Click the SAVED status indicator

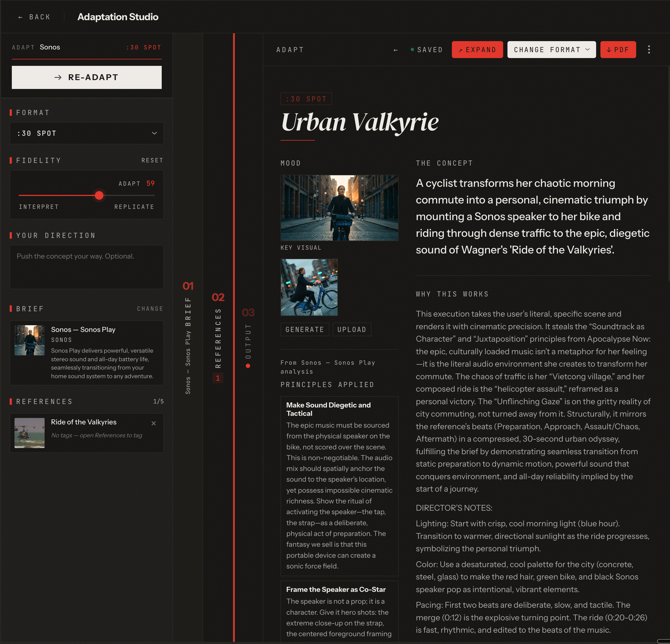[426, 50]
